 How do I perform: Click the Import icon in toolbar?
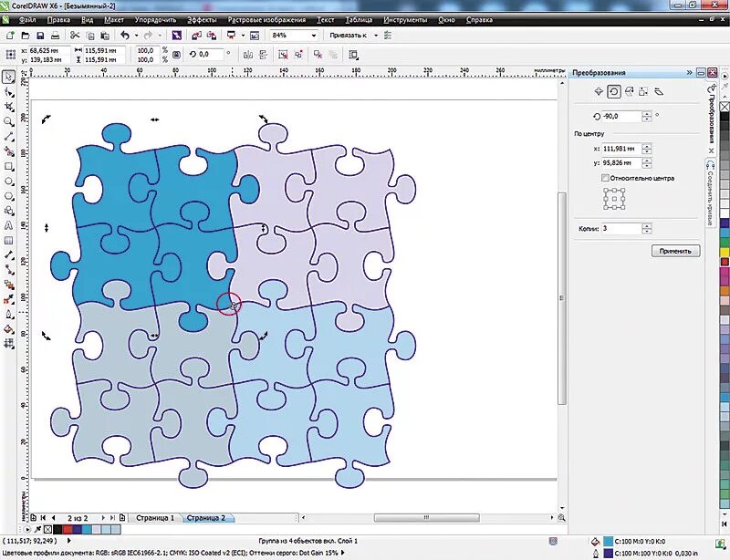click(x=196, y=36)
